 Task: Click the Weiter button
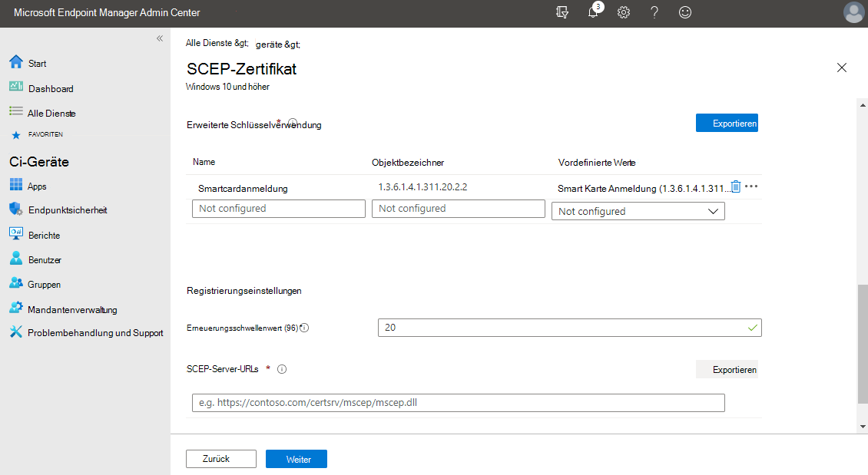pos(297,459)
